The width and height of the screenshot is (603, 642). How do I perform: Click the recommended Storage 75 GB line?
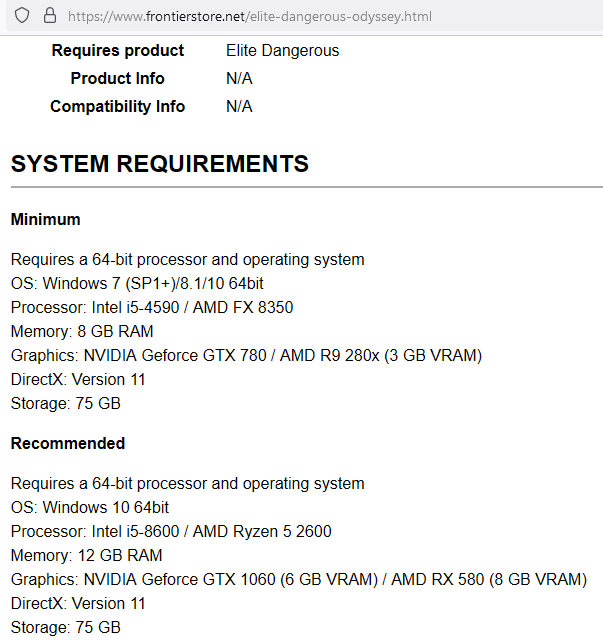coord(66,627)
